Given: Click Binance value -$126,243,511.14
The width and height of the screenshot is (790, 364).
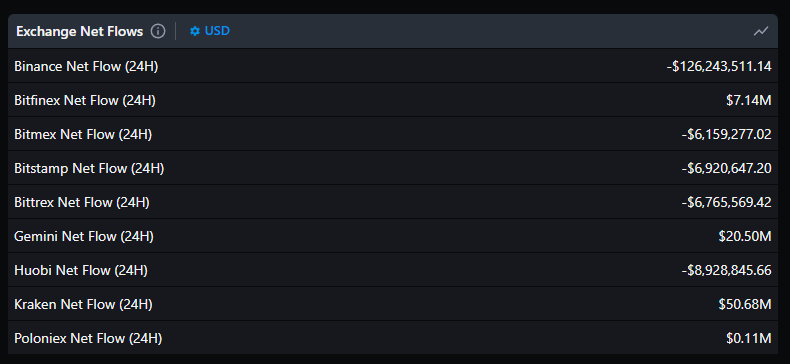Looking at the screenshot, I should tap(719, 66).
